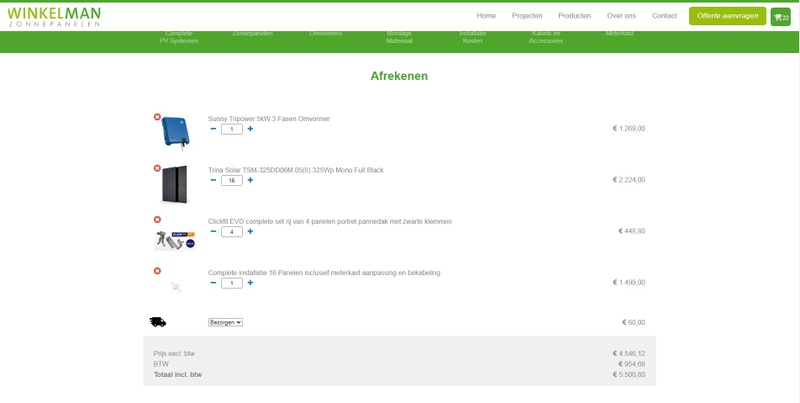Decrease Clickfit EVO quantity with minus
Screen dimensions: 800x403
(213, 232)
